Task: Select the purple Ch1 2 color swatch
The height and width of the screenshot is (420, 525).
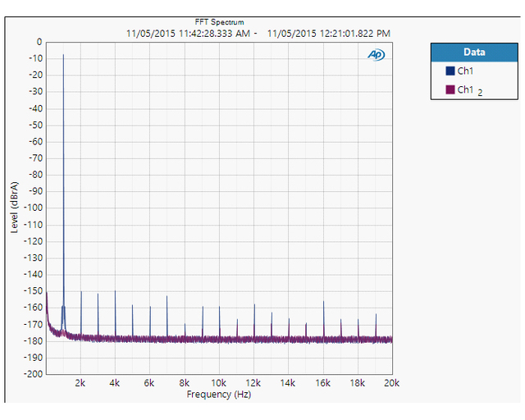Action: pos(450,89)
